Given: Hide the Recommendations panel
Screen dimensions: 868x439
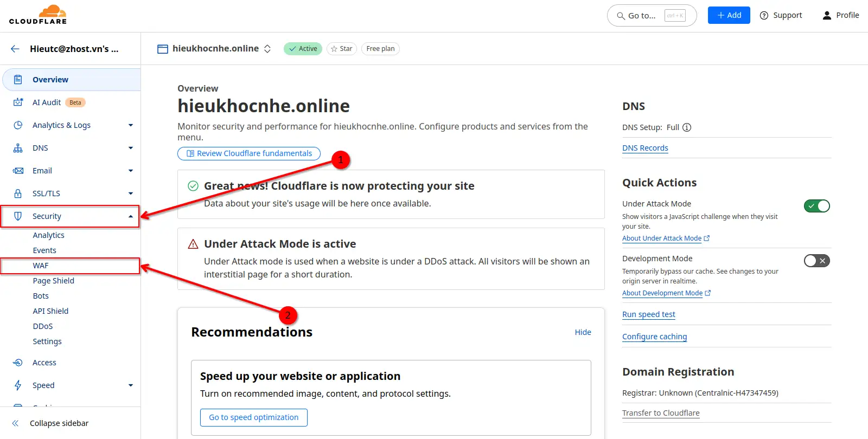Looking at the screenshot, I should [583, 332].
